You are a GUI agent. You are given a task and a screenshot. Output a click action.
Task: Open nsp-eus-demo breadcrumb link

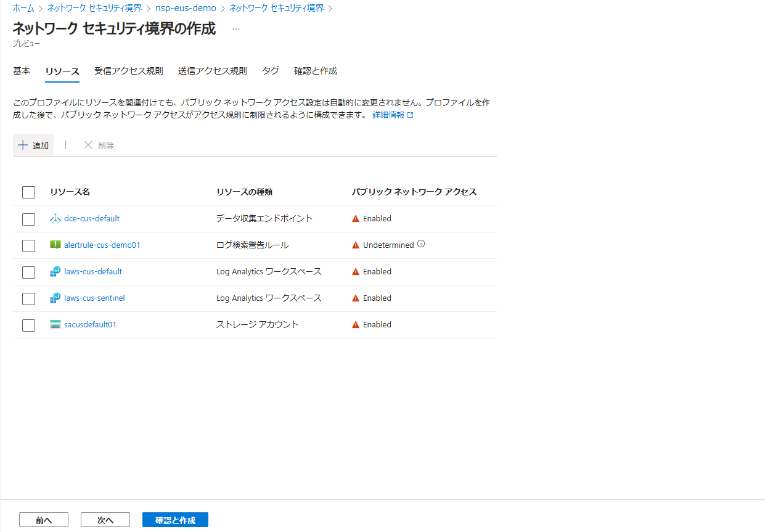point(186,9)
